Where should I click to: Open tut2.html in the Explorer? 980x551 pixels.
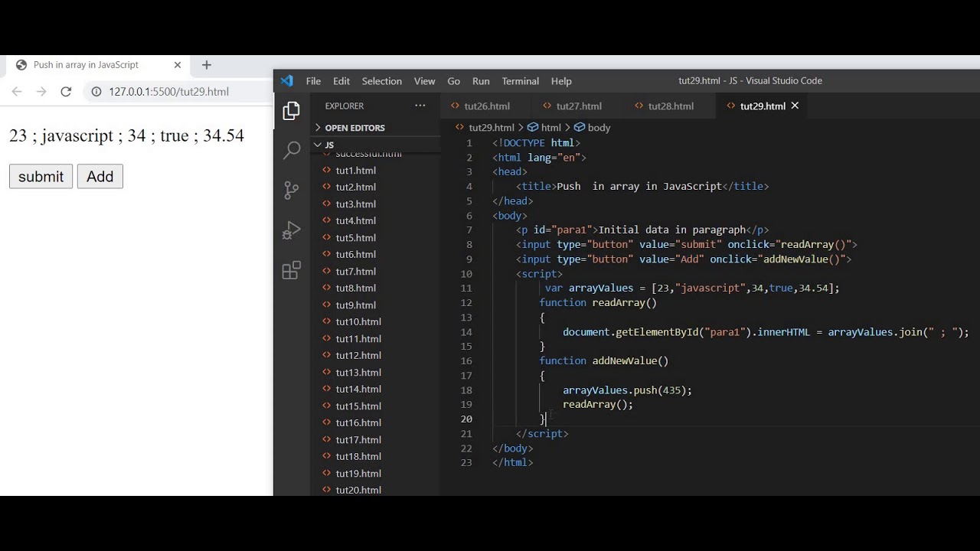[355, 187]
